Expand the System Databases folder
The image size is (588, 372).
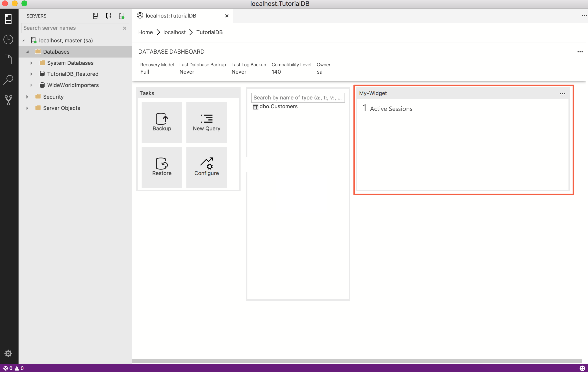tap(32, 62)
